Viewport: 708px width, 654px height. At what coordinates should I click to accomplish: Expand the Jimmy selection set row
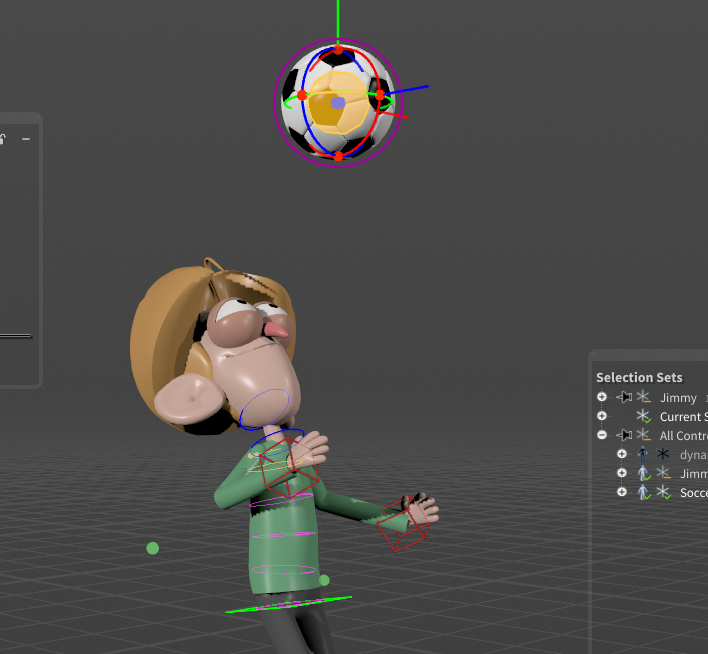click(602, 397)
